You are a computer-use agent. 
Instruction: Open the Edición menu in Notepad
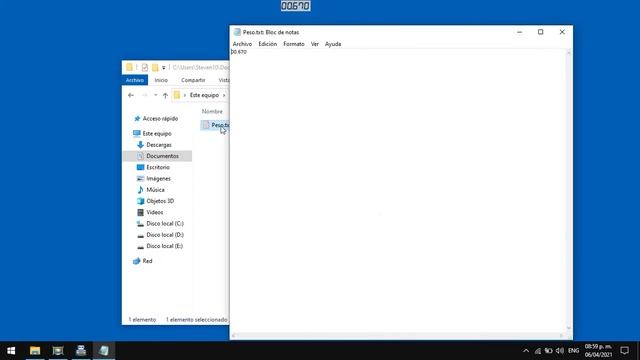[x=267, y=44]
